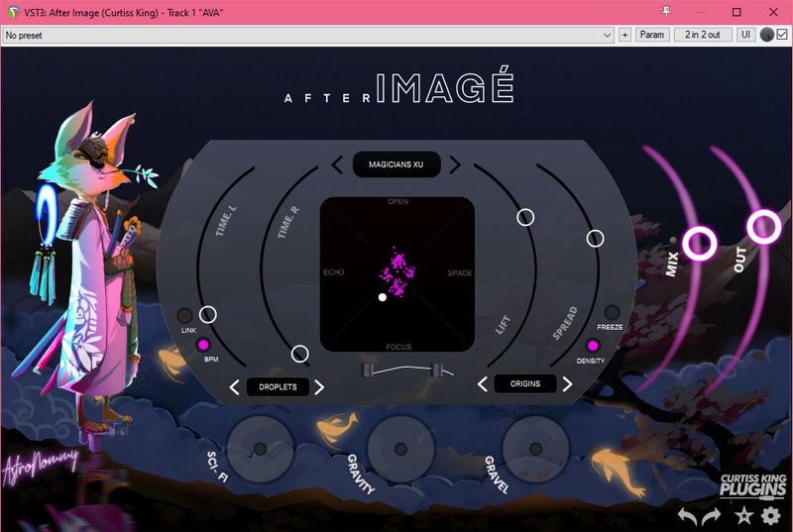This screenshot has width=793, height=532.
Task: Click the Gravel knob
Action: [x=534, y=449]
